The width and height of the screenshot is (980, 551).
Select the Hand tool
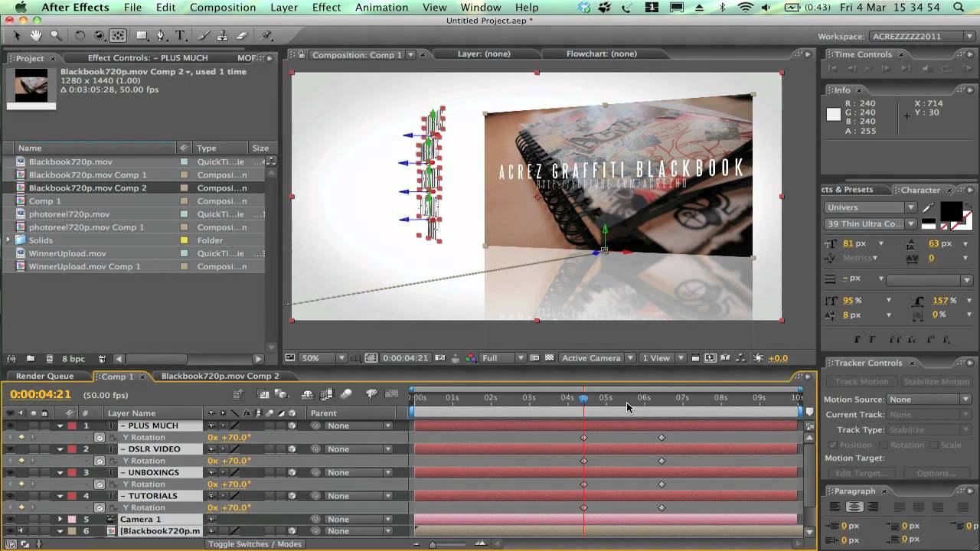pyautogui.click(x=36, y=35)
